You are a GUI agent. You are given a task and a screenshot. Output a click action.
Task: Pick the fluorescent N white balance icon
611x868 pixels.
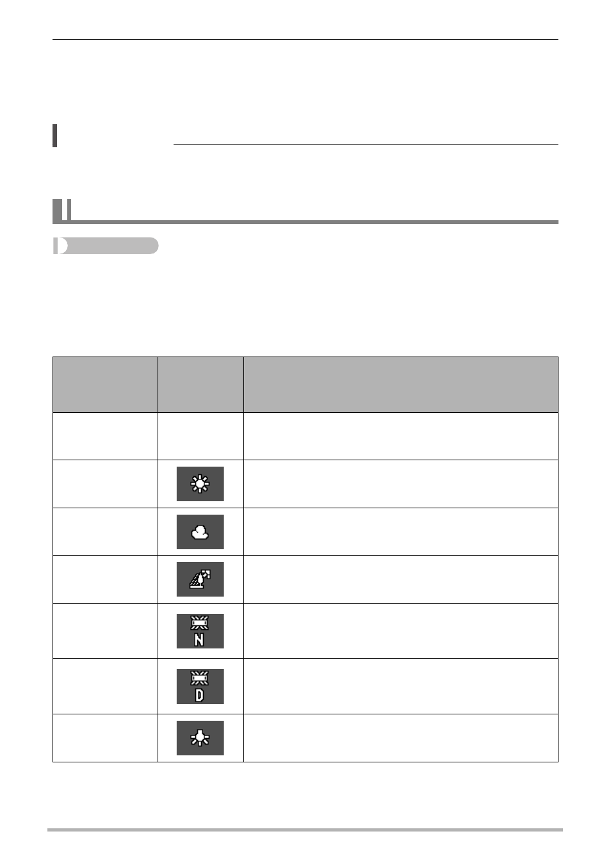pos(200,631)
